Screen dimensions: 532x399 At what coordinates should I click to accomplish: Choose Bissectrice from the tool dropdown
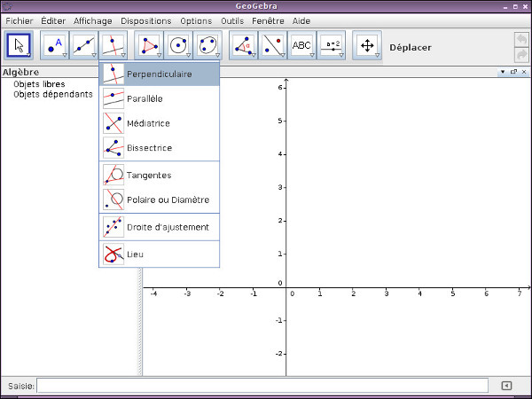159,148
